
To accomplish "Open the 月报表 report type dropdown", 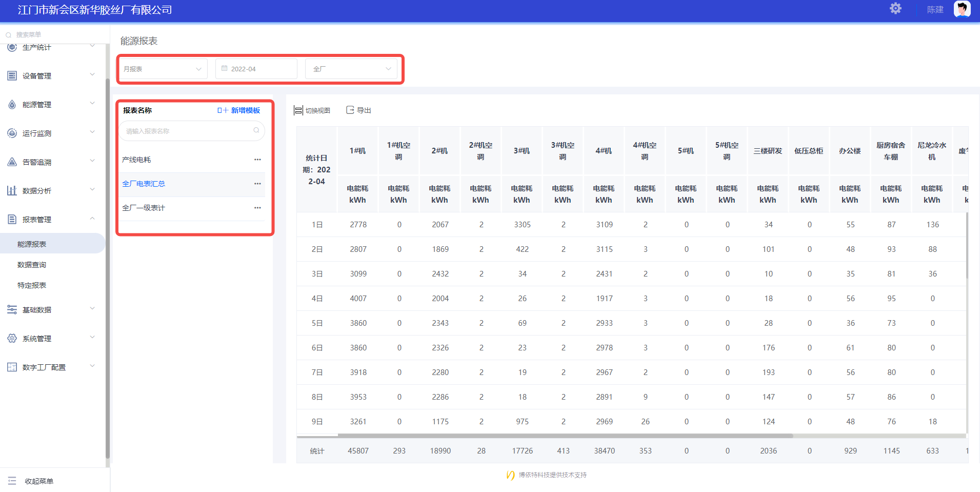I will 163,69.
